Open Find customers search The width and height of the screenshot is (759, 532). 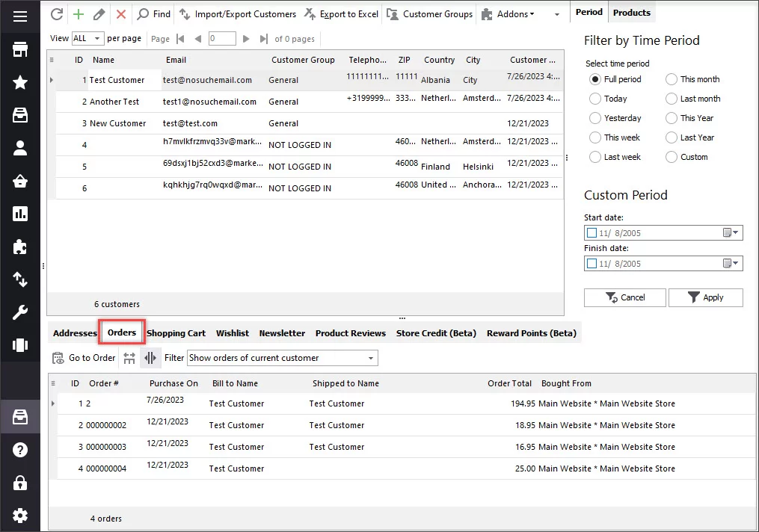point(153,14)
